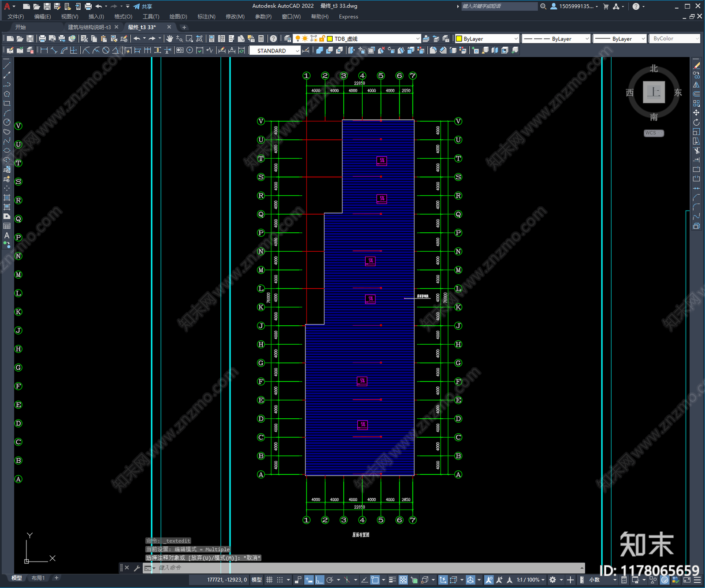Select the Move modify tool
Viewport: 705px width, 588px height.
tap(696, 113)
